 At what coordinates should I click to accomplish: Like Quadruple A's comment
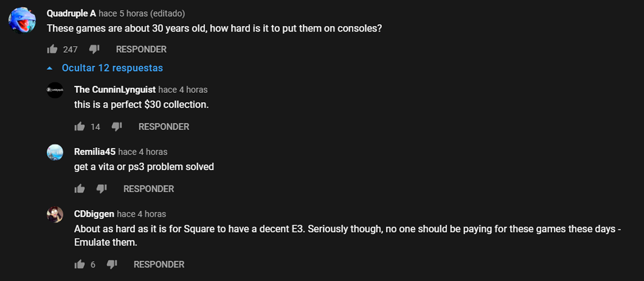click(x=52, y=49)
